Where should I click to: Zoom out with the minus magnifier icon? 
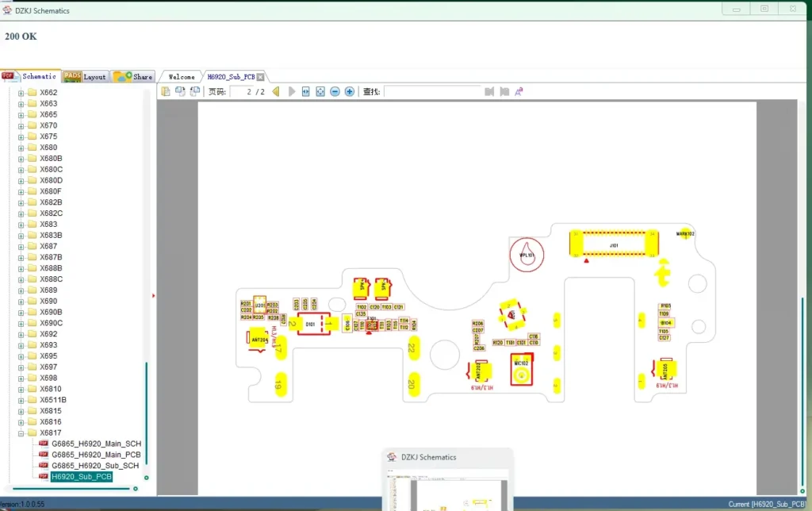pos(335,91)
